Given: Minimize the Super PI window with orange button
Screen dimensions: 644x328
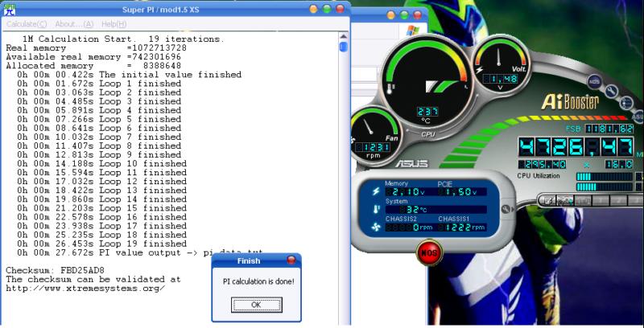Looking at the screenshot, I should click(314, 9).
